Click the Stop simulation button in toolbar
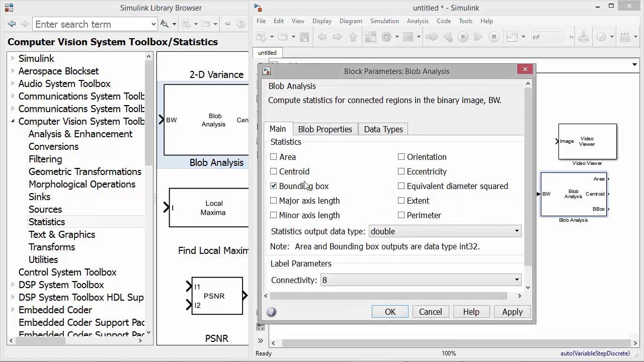The width and height of the screenshot is (644, 362). [x=494, y=37]
